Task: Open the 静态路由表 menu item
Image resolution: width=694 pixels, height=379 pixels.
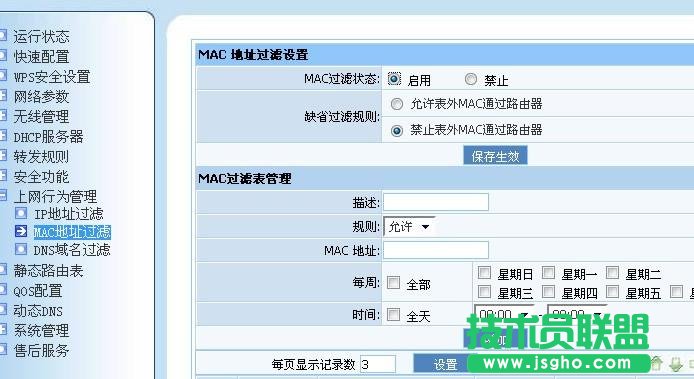Action: tap(48, 271)
